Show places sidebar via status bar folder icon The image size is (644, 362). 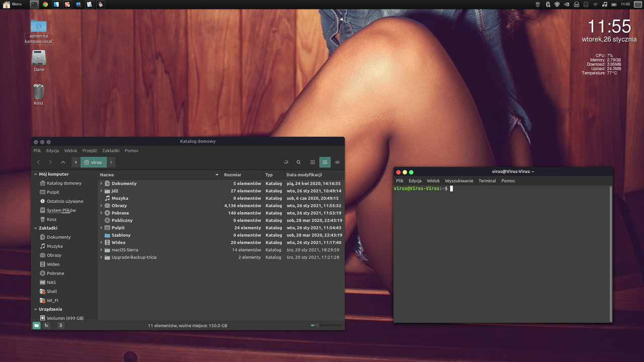[x=37, y=325]
